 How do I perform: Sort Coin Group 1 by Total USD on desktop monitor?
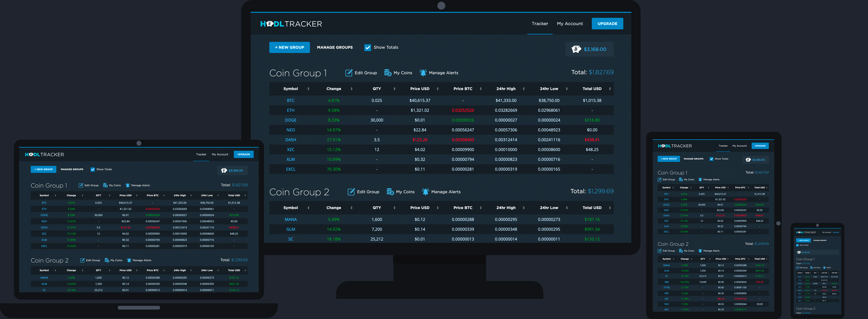click(592, 89)
